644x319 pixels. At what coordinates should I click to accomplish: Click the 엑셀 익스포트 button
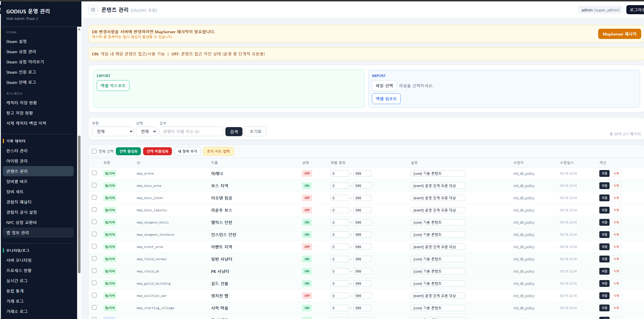pos(113,86)
